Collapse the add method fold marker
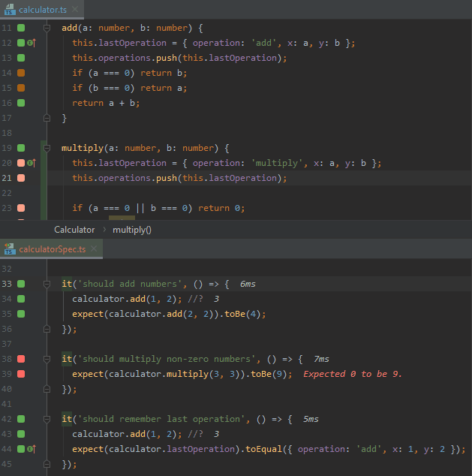 point(47,28)
